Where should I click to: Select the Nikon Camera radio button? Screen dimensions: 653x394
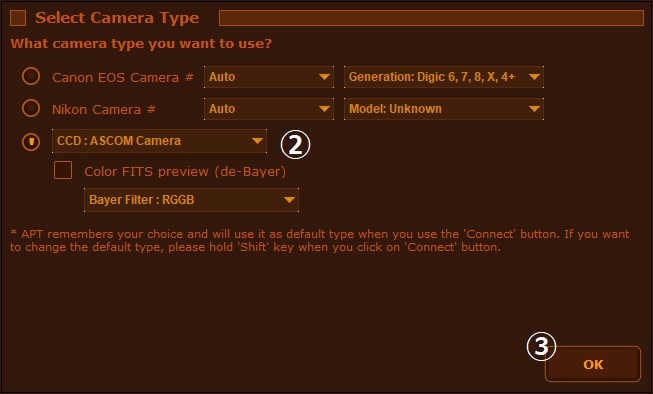click(x=31, y=108)
